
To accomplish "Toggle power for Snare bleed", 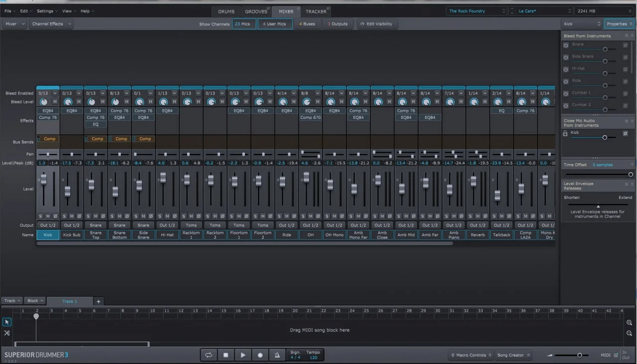I will (566, 45).
